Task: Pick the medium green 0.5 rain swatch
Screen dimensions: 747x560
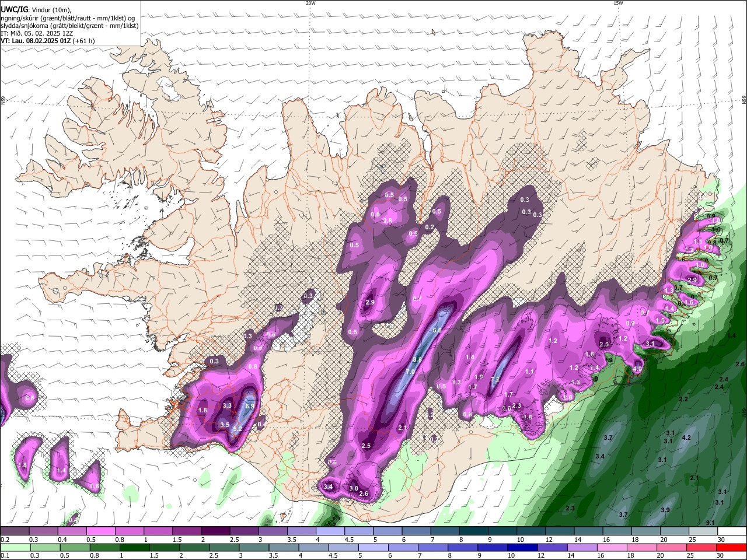Action: 75,547
